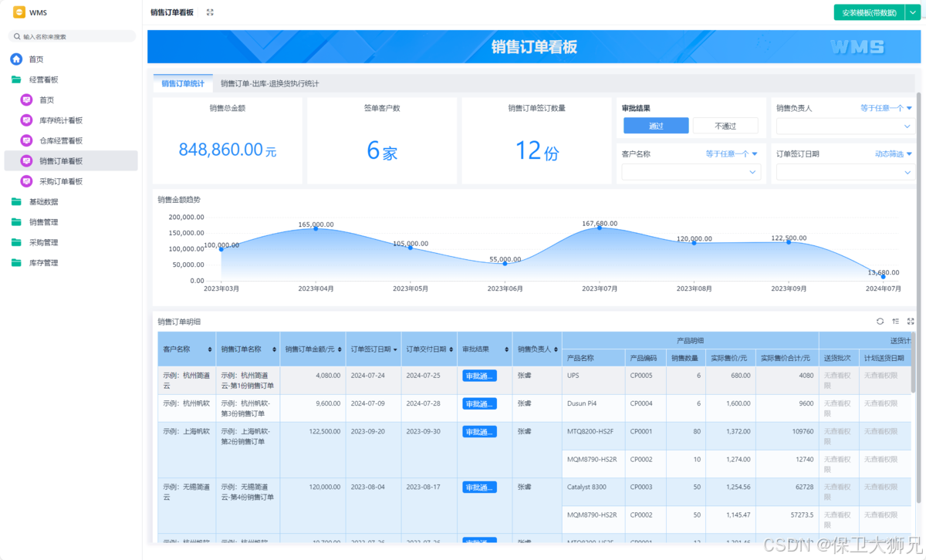Refresh the 销售订单明细 table
Screen dimensions: 926x560
880,321
